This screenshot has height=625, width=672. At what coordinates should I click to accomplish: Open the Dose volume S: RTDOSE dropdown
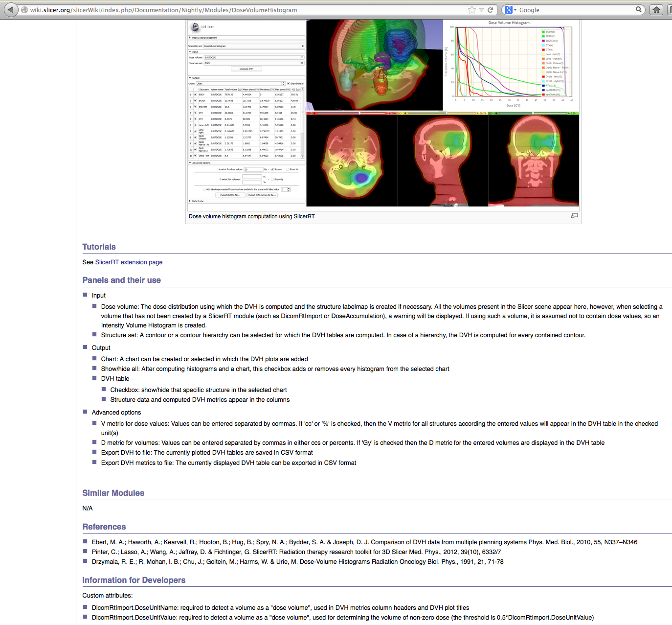point(253,58)
